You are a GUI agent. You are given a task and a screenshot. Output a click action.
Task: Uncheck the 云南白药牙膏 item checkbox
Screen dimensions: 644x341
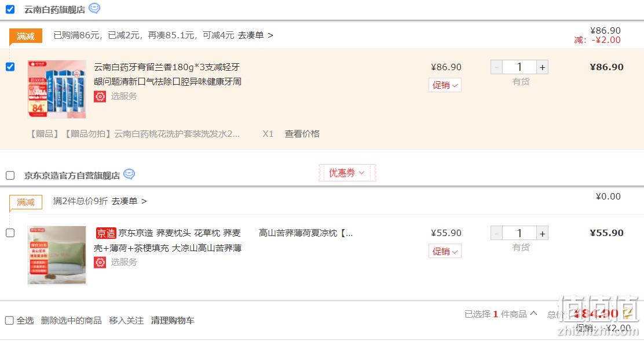pyautogui.click(x=10, y=67)
